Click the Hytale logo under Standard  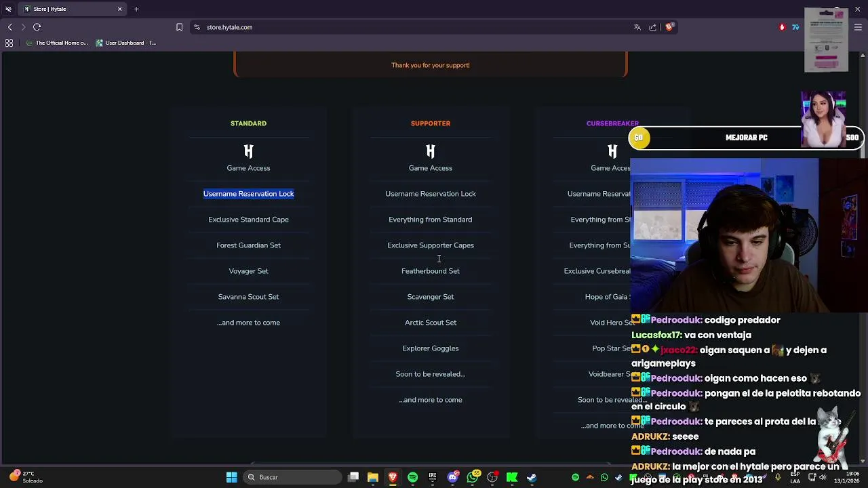pyautogui.click(x=248, y=151)
